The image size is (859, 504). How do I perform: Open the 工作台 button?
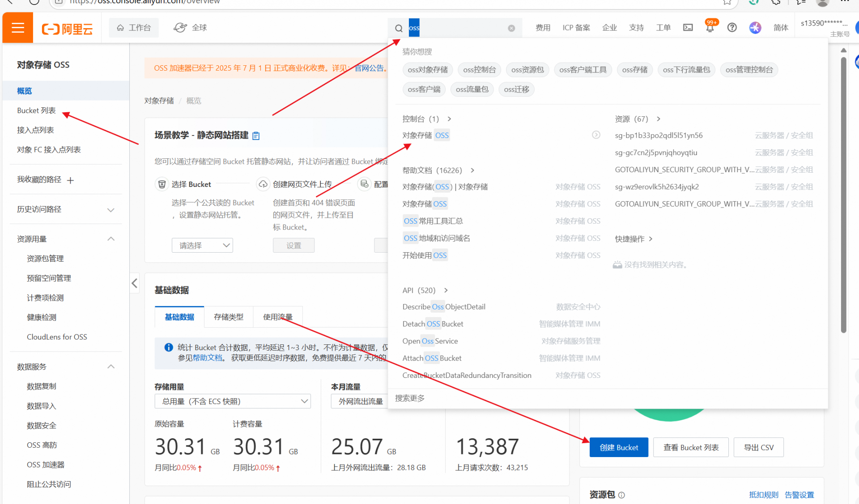134,28
